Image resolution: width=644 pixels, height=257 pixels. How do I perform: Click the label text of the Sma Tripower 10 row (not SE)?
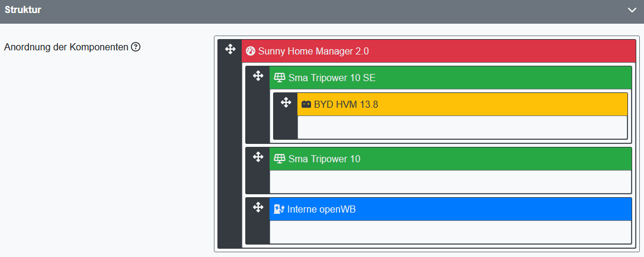325,159
